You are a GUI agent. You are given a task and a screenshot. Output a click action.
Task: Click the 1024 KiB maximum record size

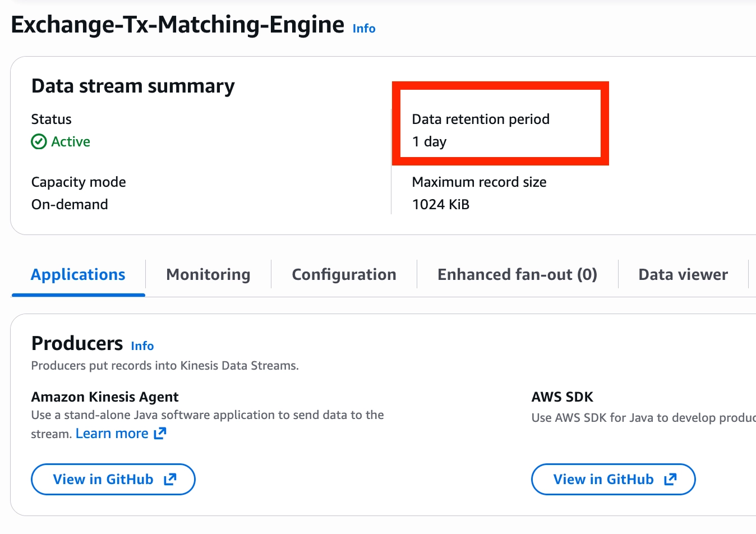(440, 205)
